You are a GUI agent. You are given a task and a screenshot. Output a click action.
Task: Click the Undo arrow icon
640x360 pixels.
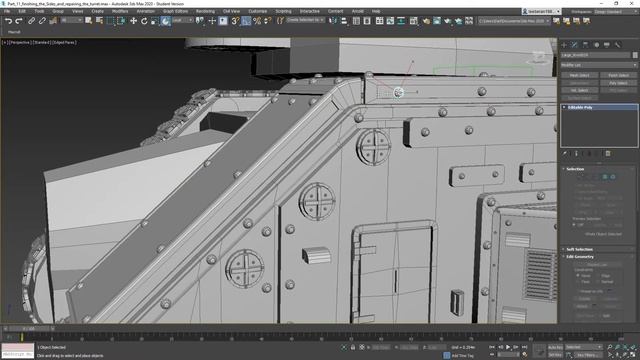pos(8,21)
